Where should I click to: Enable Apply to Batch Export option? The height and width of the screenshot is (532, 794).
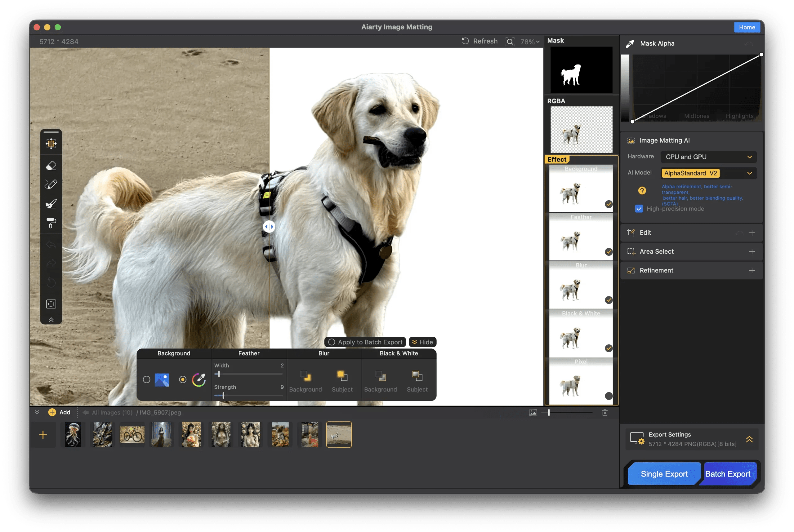click(332, 342)
